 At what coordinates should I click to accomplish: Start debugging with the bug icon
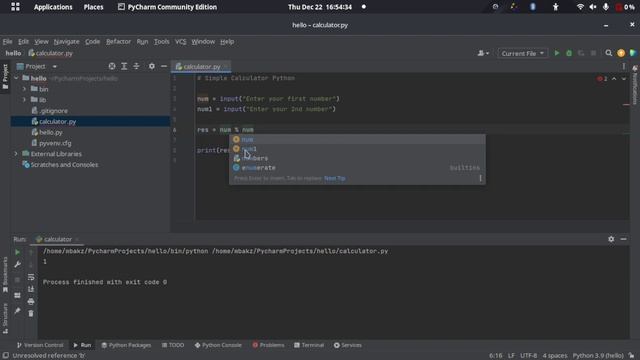[569, 53]
